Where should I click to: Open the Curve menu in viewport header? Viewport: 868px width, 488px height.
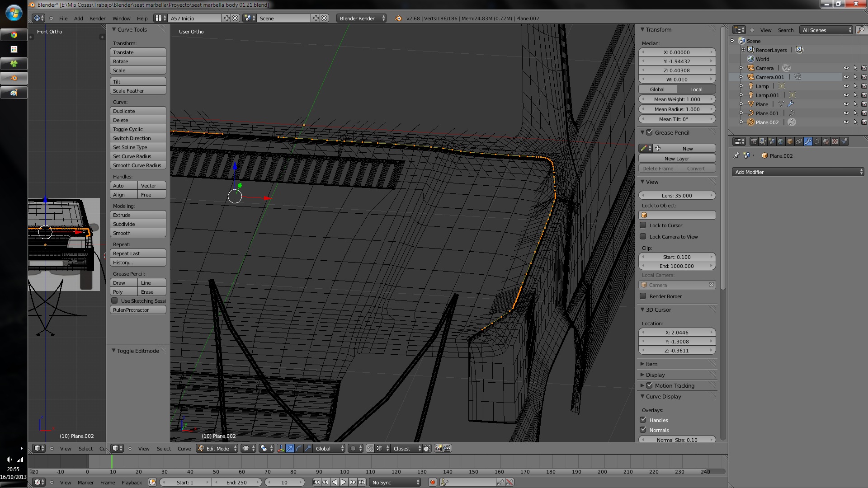(184, 448)
